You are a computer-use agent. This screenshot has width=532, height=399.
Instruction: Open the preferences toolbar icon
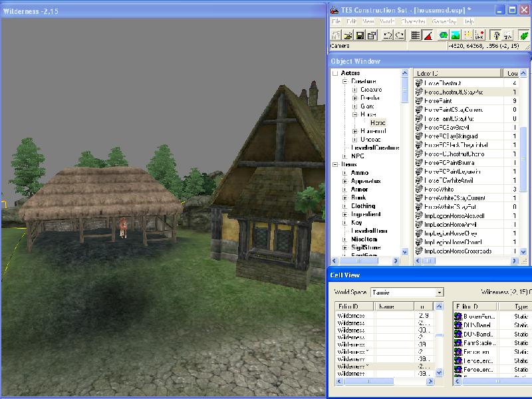click(372, 35)
